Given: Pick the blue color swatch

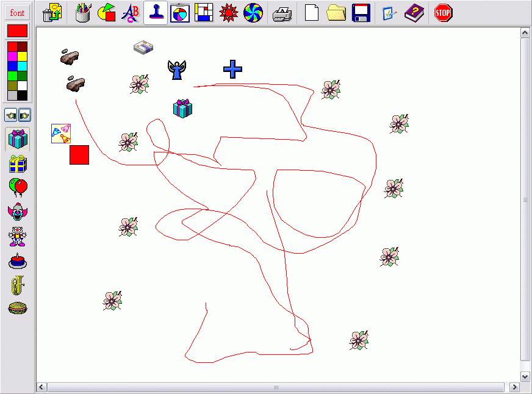Looking at the screenshot, I should click(12, 66).
